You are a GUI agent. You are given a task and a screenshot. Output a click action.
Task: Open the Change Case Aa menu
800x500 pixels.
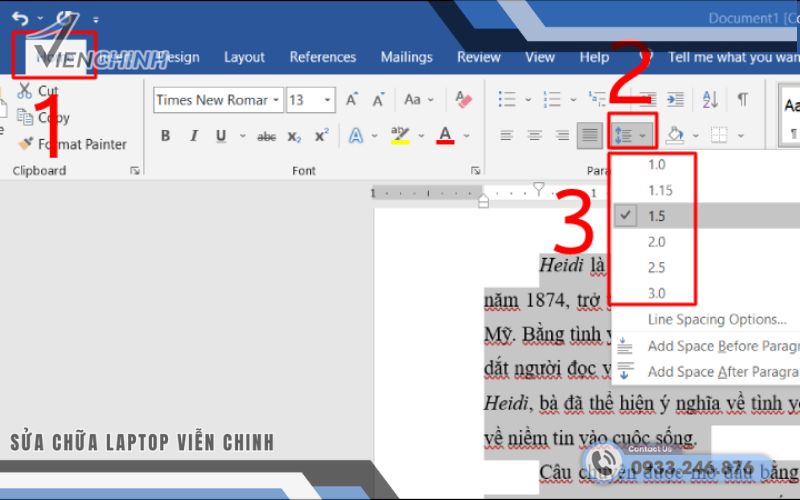418,99
